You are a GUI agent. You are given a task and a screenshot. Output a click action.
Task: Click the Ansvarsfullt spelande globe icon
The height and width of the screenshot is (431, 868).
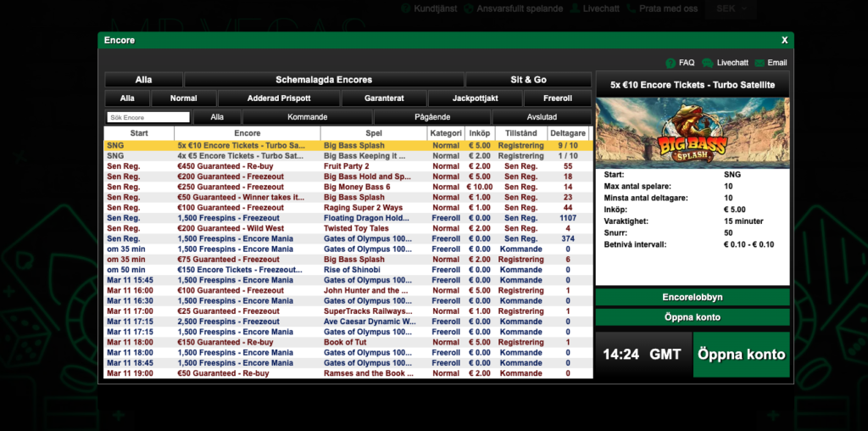[469, 8]
